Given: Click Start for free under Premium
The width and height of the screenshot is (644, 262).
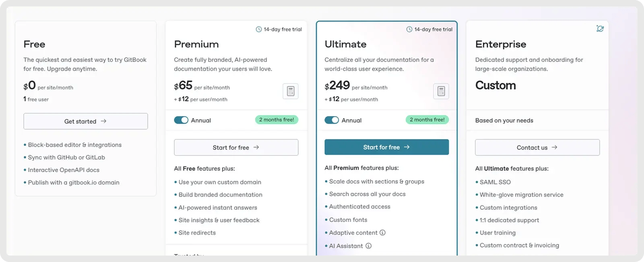Looking at the screenshot, I should [x=236, y=147].
